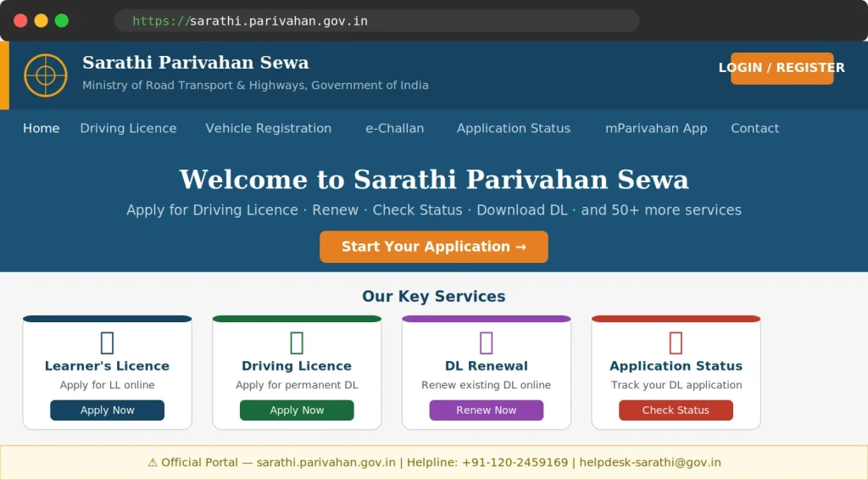
Task: Click Apply Now under Learner's Licence
Action: (x=108, y=410)
